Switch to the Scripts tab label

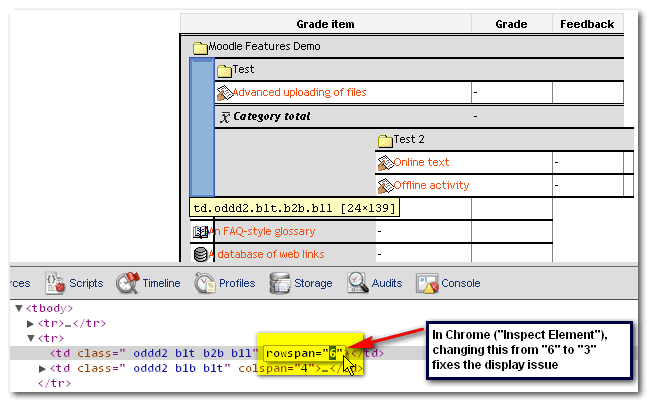pyautogui.click(x=86, y=283)
